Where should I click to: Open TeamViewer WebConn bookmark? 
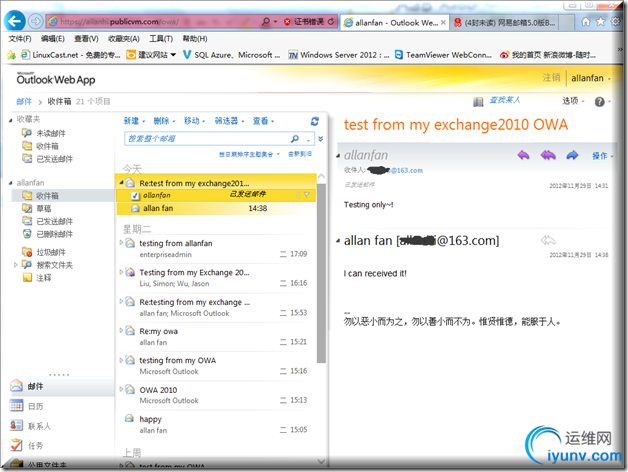coord(443,55)
